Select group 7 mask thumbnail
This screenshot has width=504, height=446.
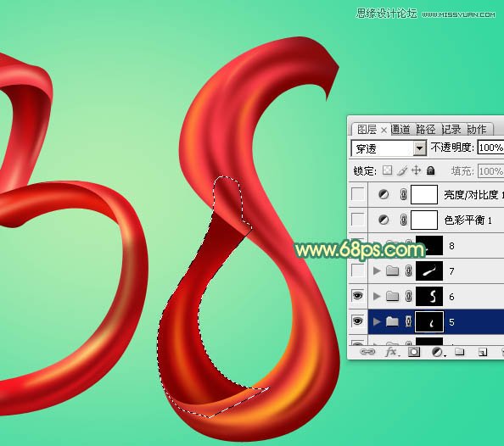(429, 270)
